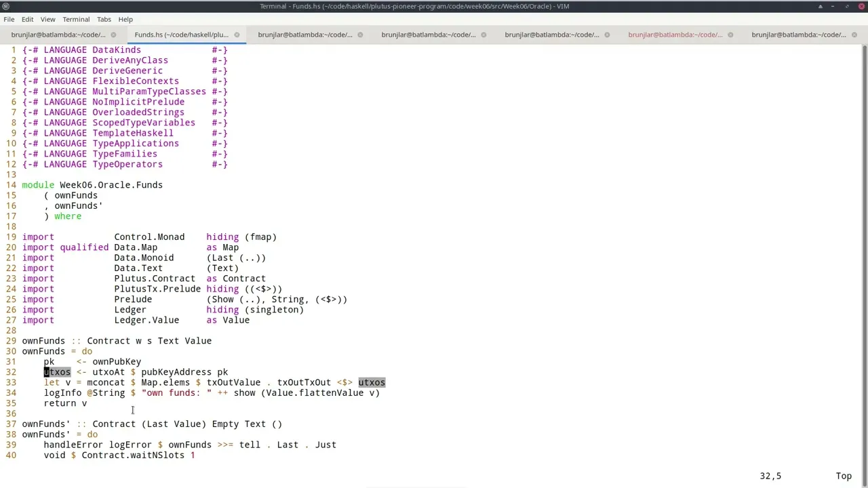Switch to the first brunjlar@batlambda tab

[x=58, y=35]
